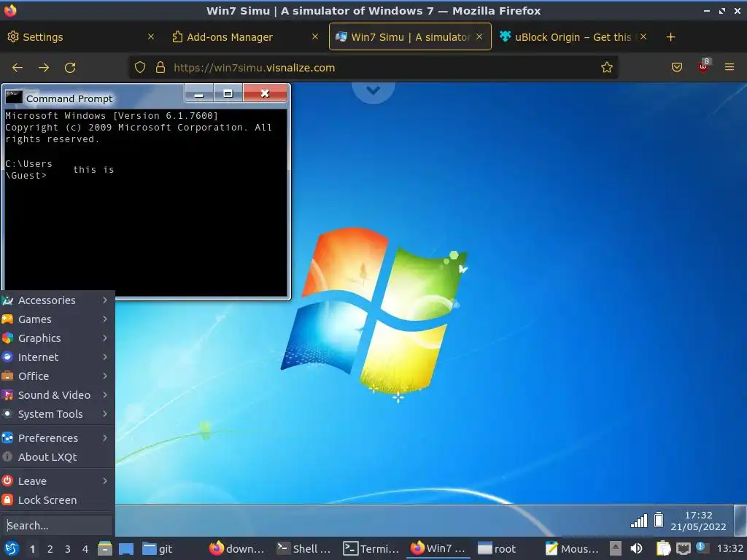The width and height of the screenshot is (747, 560).
Task: Open the uBlock Origin extension icon
Action: click(704, 66)
